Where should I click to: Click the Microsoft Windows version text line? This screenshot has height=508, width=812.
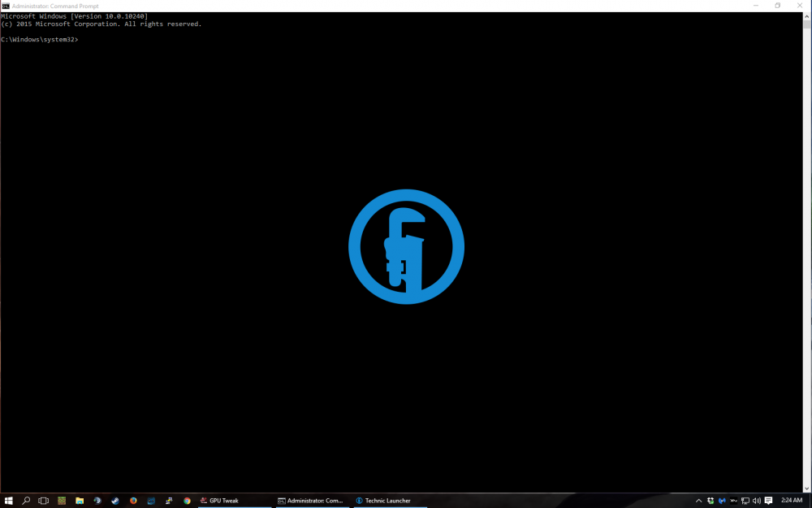click(74, 16)
